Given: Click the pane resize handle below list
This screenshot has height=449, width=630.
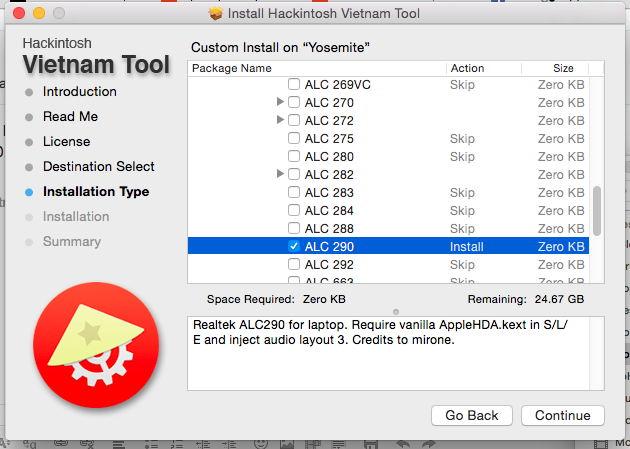Looking at the screenshot, I should tap(396, 311).
